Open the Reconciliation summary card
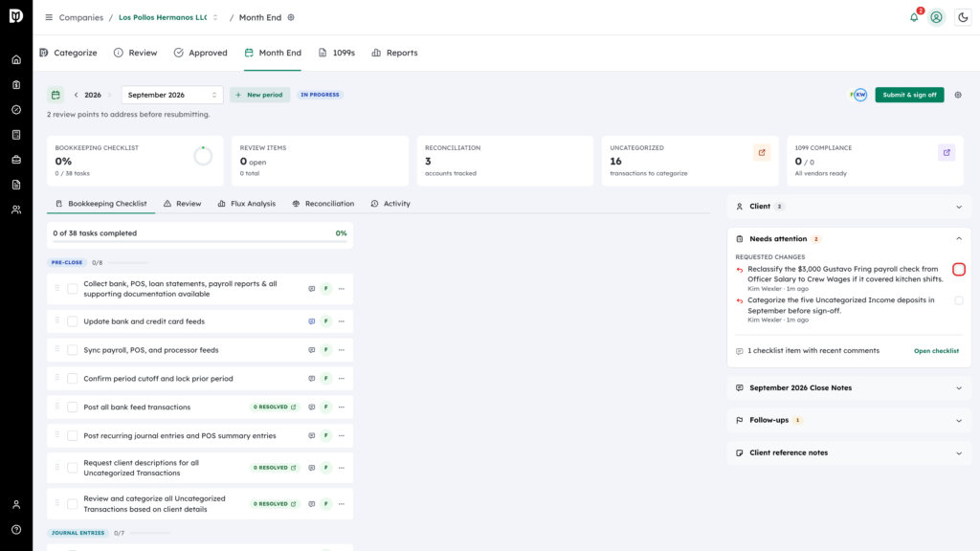 (505, 161)
